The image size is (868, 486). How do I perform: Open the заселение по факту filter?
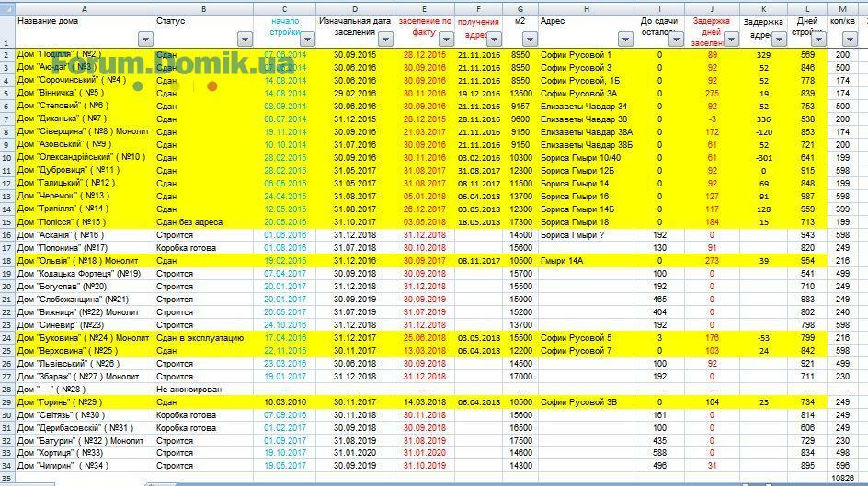coord(446,40)
